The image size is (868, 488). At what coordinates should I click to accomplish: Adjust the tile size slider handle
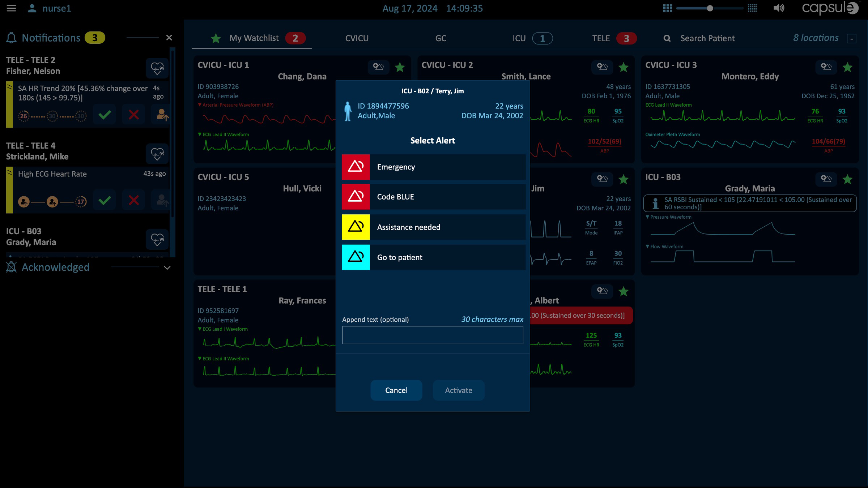[710, 8]
